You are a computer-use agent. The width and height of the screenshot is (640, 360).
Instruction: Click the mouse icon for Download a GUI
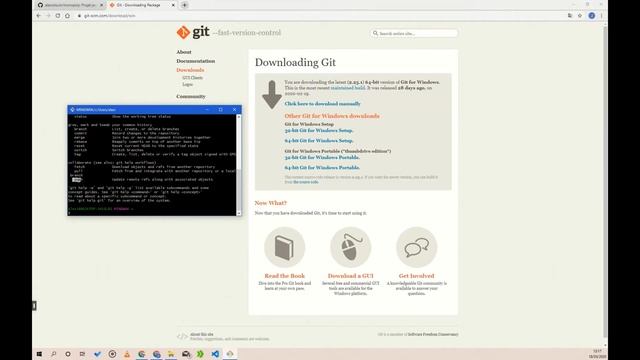(x=351, y=247)
